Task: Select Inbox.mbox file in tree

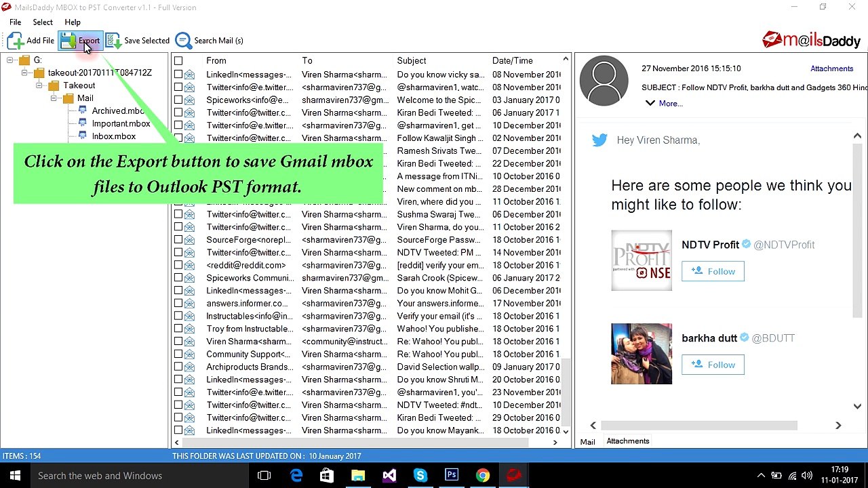Action: click(114, 136)
